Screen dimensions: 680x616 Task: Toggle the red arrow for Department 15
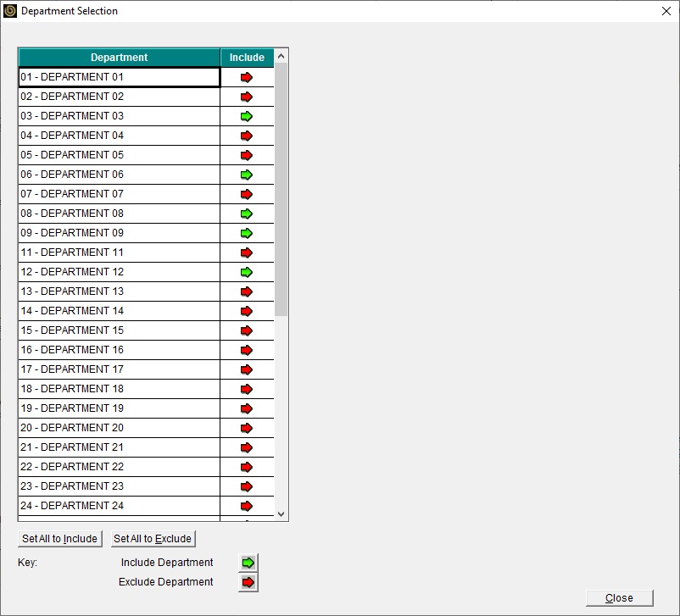(x=247, y=330)
